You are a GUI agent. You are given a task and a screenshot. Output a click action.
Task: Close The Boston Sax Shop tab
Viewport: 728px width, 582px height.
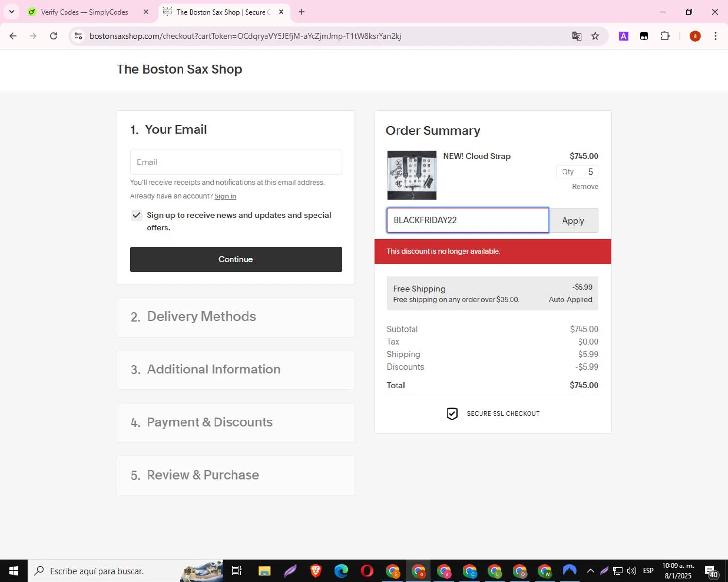[x=281, y=12]
